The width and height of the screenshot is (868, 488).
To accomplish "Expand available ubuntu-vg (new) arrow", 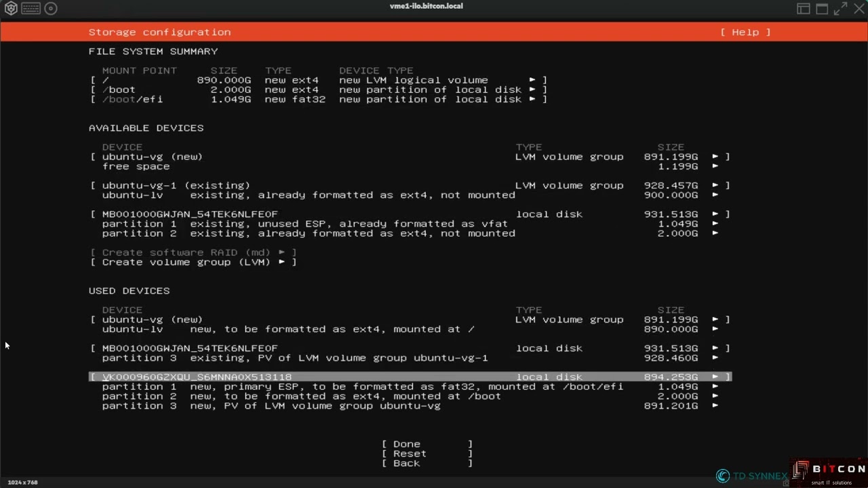I will [x=715, y=157].
